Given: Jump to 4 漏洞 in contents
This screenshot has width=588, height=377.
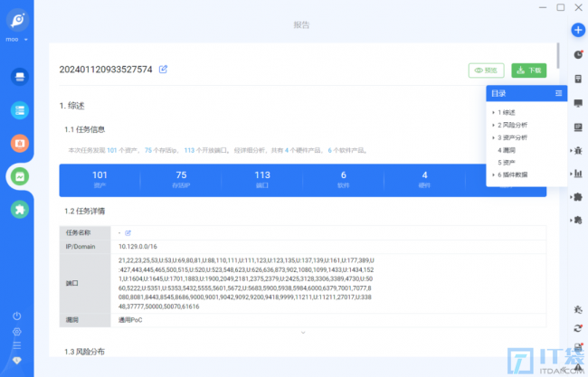Looking at the screenshot, I should (x=507, y=150).
